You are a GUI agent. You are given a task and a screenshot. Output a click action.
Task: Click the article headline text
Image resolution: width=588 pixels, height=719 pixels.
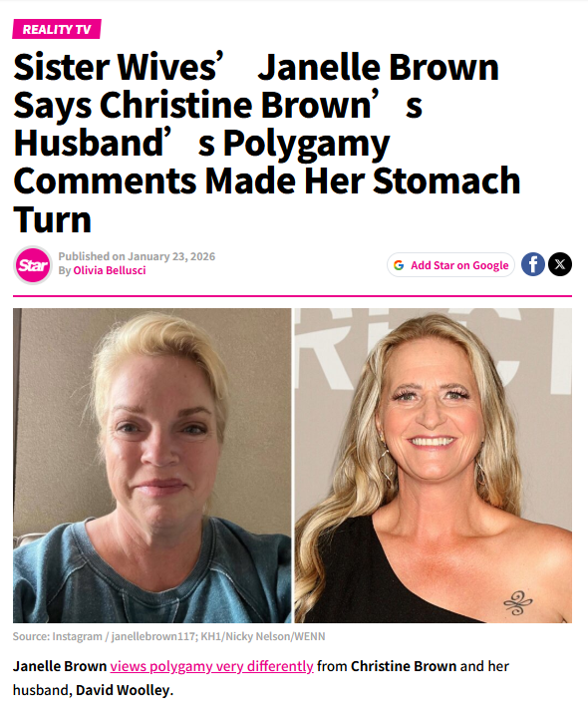267,143
